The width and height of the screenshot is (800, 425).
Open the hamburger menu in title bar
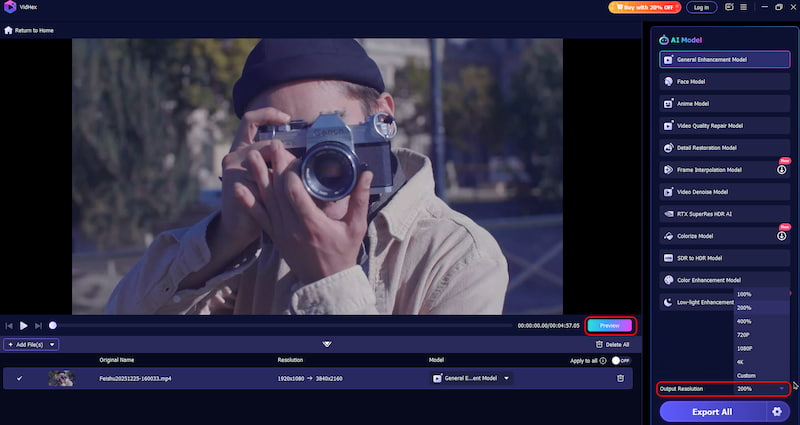pyautogui.click(x=743, y=7)
